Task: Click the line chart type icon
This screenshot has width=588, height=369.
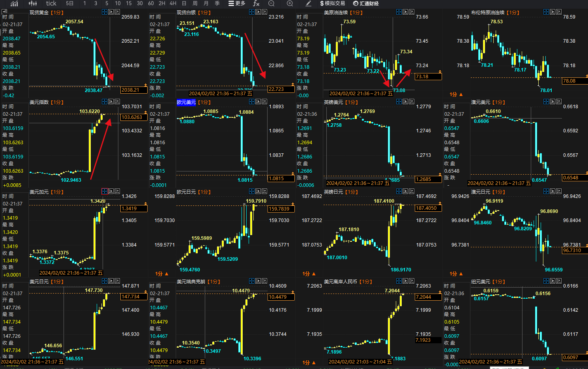Action: [14, 4]
